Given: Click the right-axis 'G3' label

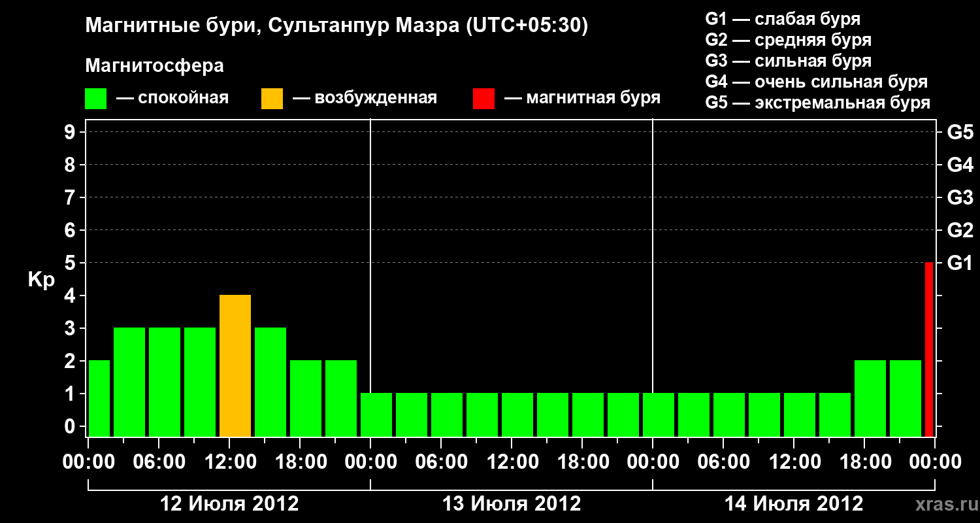Looking at the screenshot, I should coord(960,197).
